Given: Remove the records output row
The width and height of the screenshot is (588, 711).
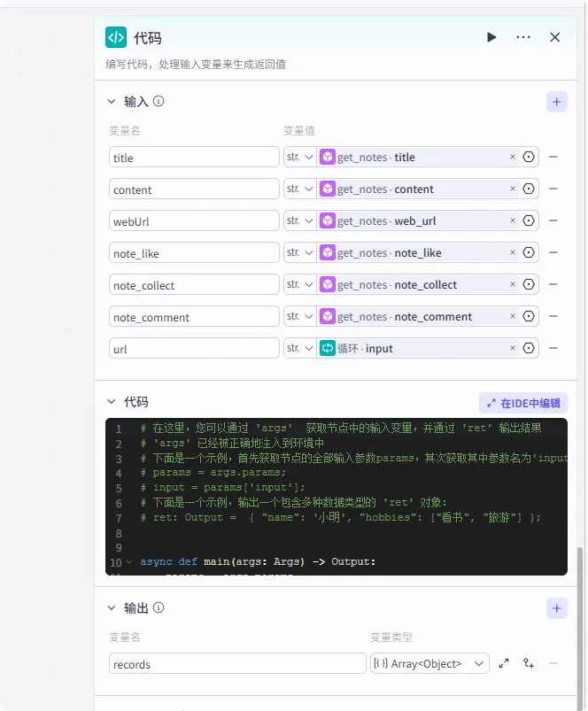Looking at the screenshot, I should pos(553,663).
